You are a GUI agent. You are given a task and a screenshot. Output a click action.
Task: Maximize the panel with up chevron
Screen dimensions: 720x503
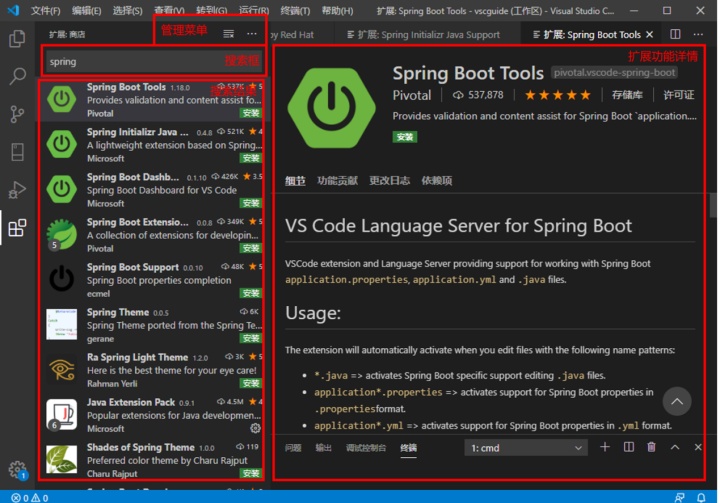(675, 447)
